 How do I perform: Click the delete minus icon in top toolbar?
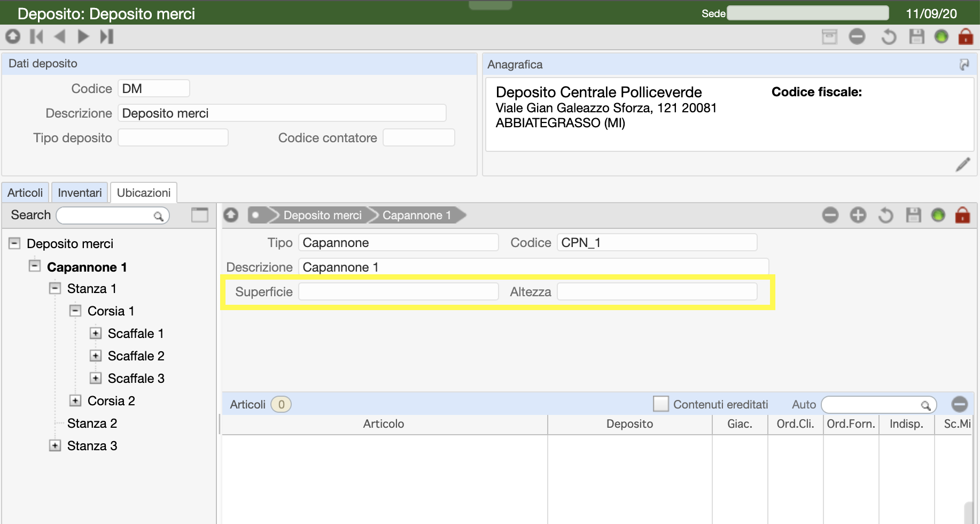pyautogui.click(x=857, y=36)
